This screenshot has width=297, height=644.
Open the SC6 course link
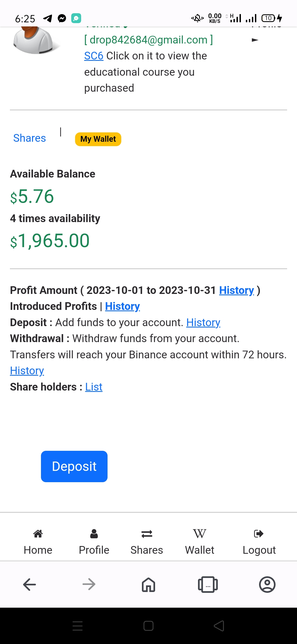click(94, 56)
